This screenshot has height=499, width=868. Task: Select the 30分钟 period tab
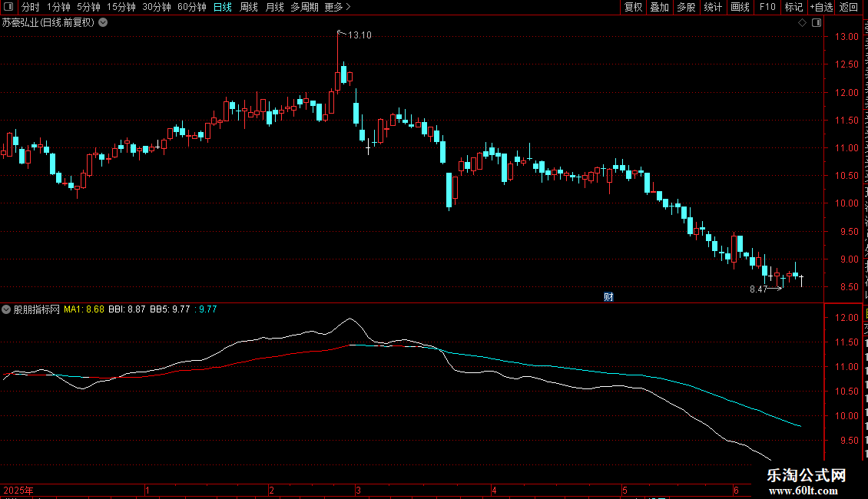click(x=157, y=7)
